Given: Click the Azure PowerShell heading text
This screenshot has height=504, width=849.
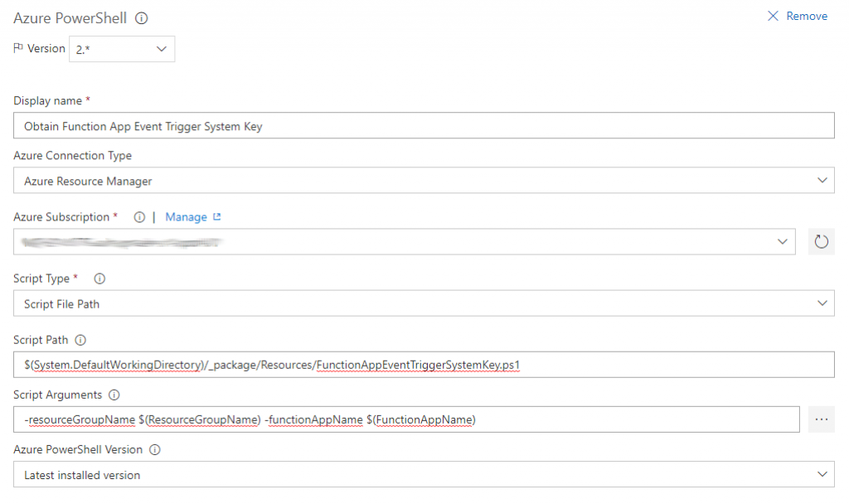Looking at the screenshot, I should click(x=70, y=18).
